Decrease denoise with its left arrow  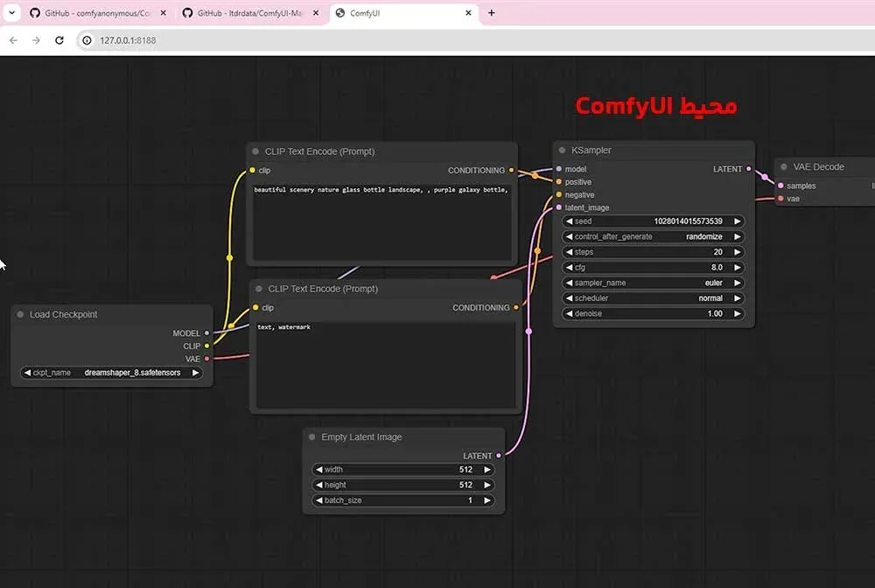point(570,313)
